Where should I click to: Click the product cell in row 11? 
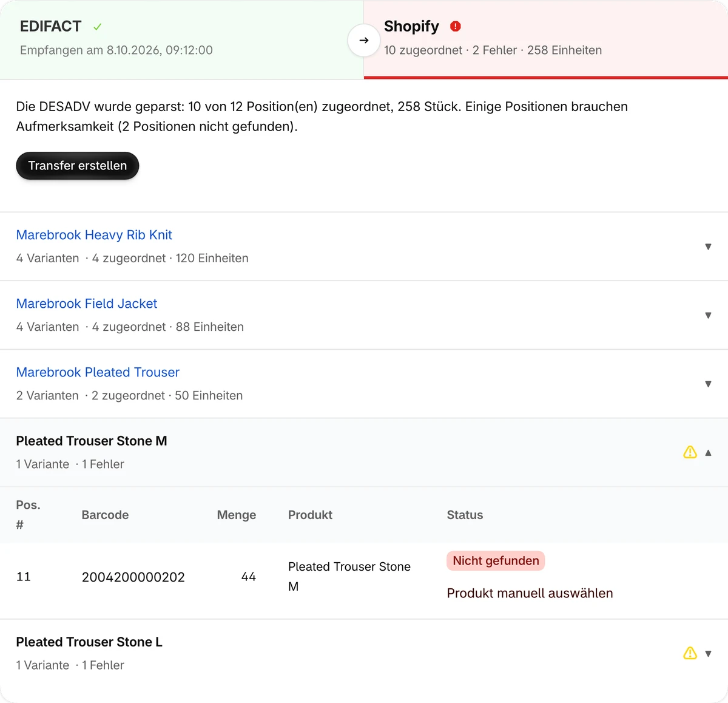pyautogui.click(x=349, y=577)
